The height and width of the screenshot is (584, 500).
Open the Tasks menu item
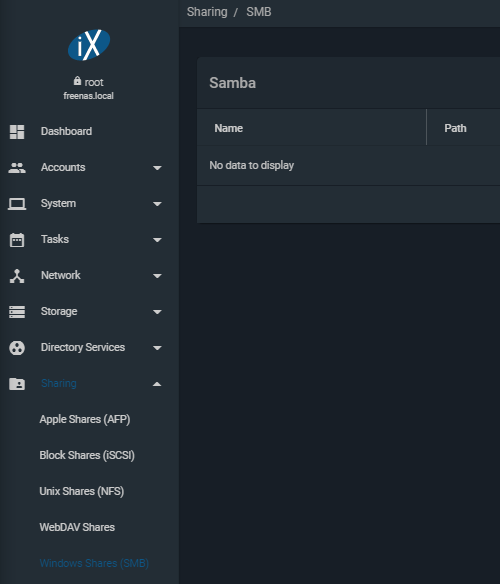[x=55, y=239]
